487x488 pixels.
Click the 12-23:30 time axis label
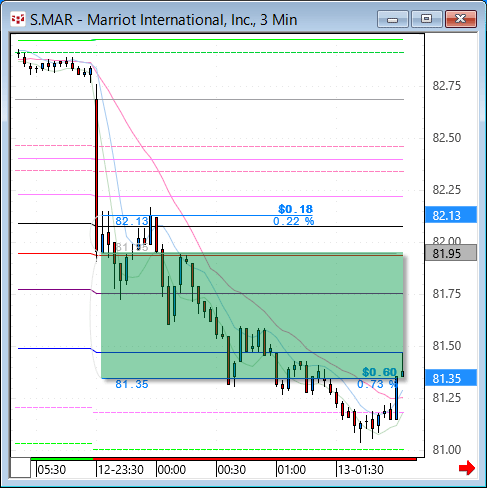tap(121, 469)
